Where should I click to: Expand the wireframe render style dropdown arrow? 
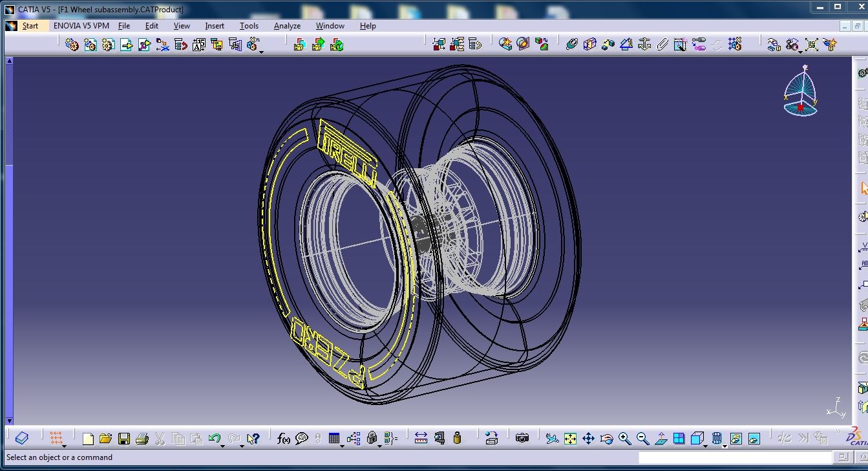(x=725, y=446)
